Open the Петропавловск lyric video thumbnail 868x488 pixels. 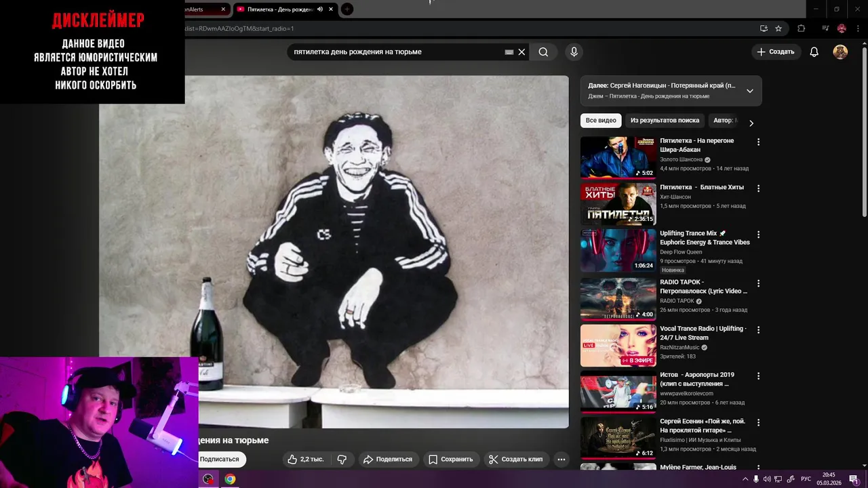click(x=618, y=299)
